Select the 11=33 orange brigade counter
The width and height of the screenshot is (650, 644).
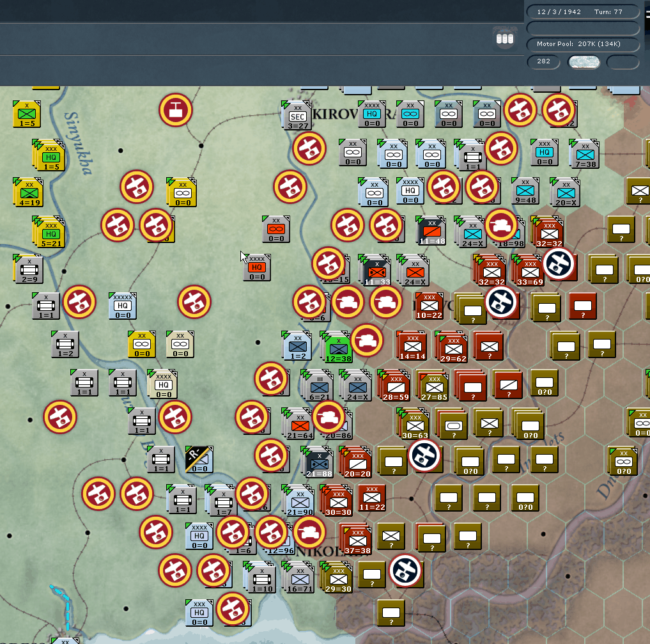pos(375,270)
